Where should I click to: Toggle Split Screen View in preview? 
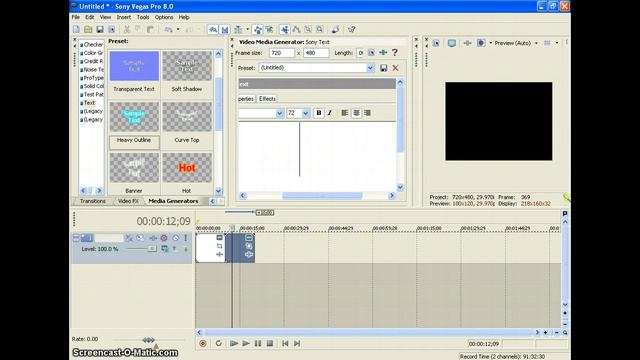tap(481, 43)
